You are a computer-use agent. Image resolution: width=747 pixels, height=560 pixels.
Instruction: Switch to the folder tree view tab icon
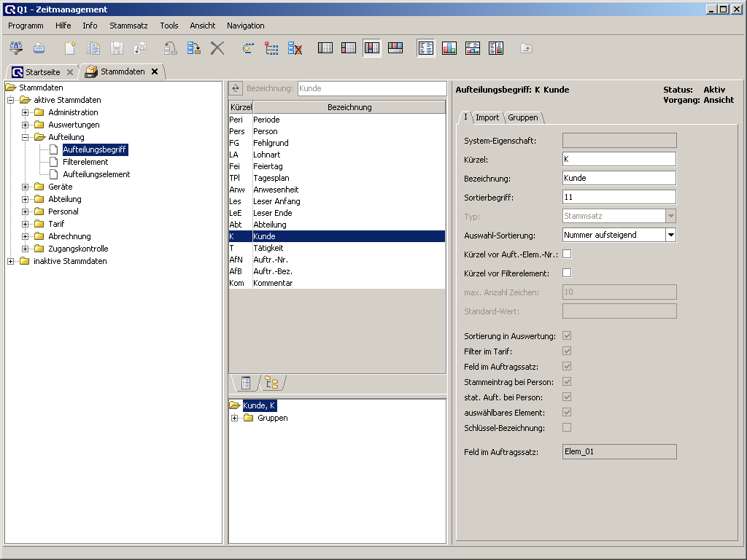pyautogui.click(x=271, y=383)
